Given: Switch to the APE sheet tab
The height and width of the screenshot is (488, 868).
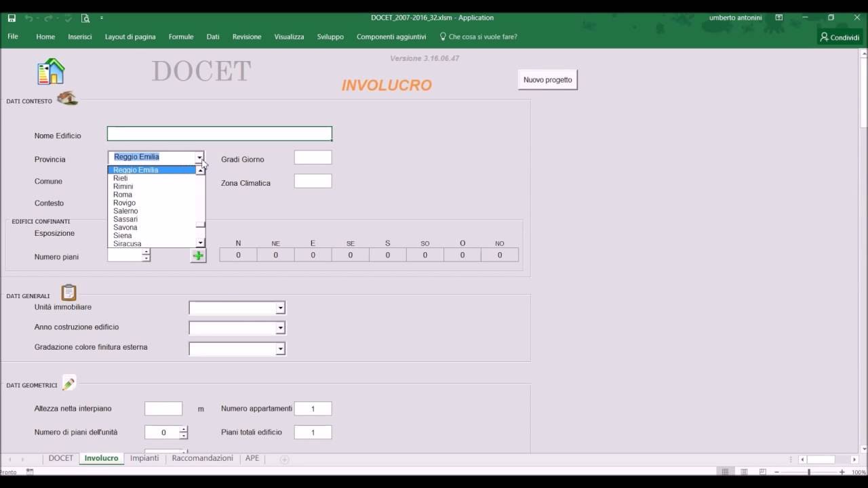Looking at the screenshot, I should coord(252,458).
